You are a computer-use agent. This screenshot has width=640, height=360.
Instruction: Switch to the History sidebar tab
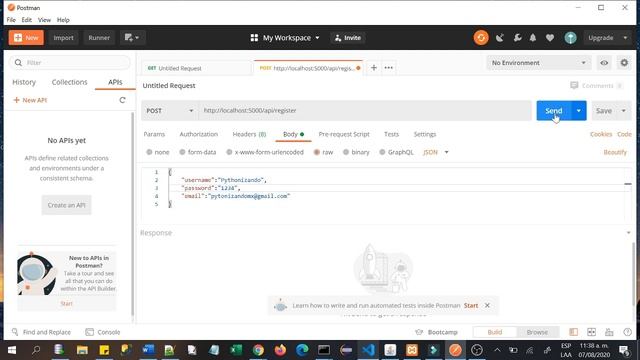tap(24, 82)
